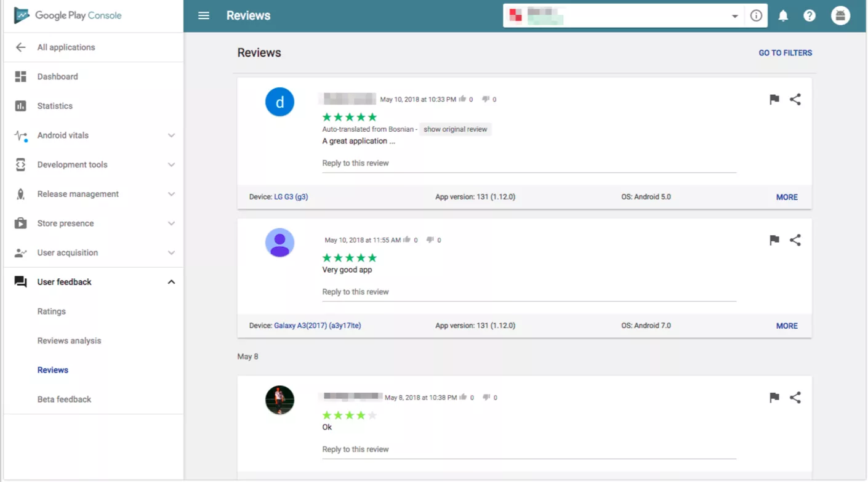Click the GO TO FILTERS link
Viewport: 868px width, 482px height.
[x=785, y=53]
